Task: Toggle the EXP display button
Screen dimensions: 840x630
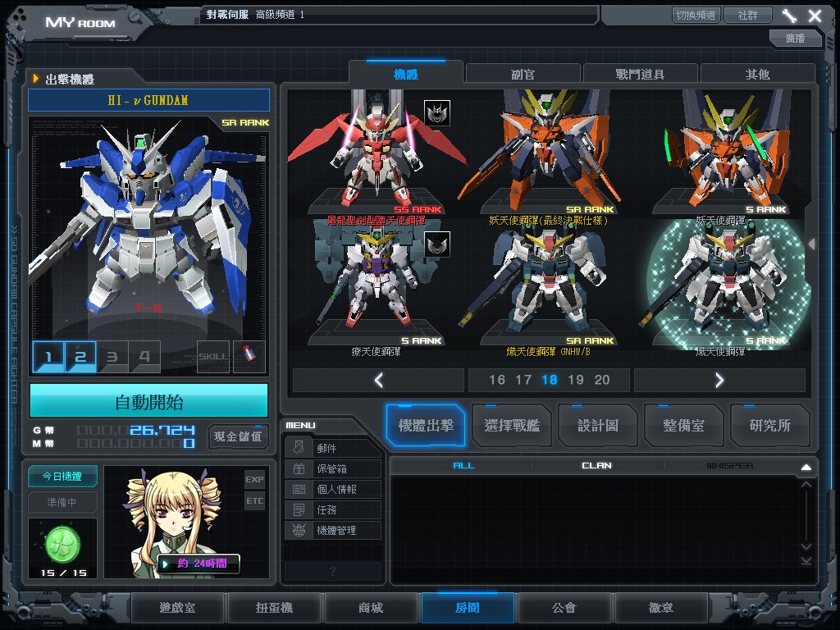Action: pos(254,479)
